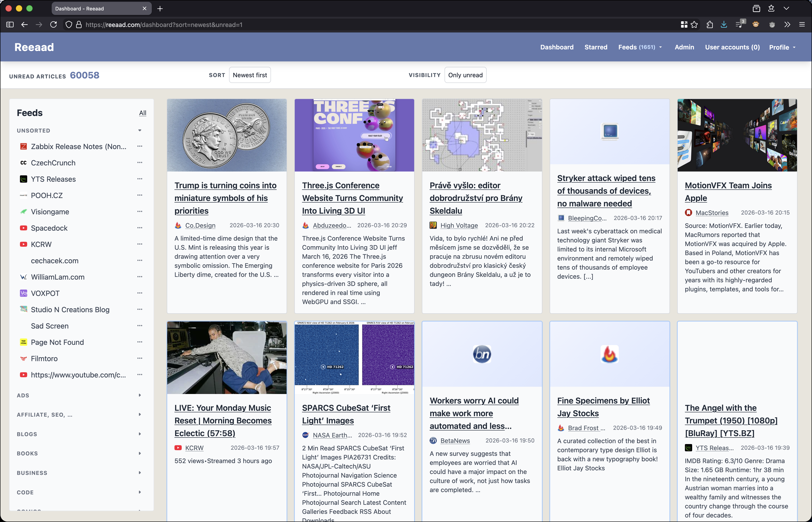Click the BleepingComputer author avatar
Viewport: 812px width, 522px height.
561,218
